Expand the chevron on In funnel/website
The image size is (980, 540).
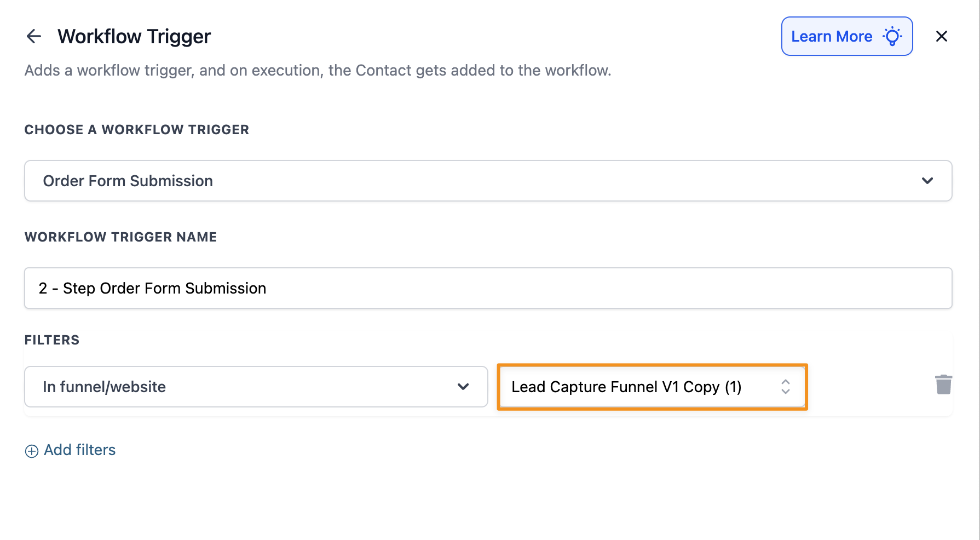(x=463, y=387)
